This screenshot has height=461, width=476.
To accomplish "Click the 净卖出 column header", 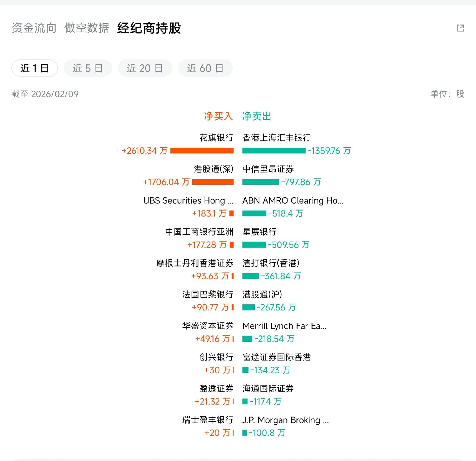I will 257,116.
